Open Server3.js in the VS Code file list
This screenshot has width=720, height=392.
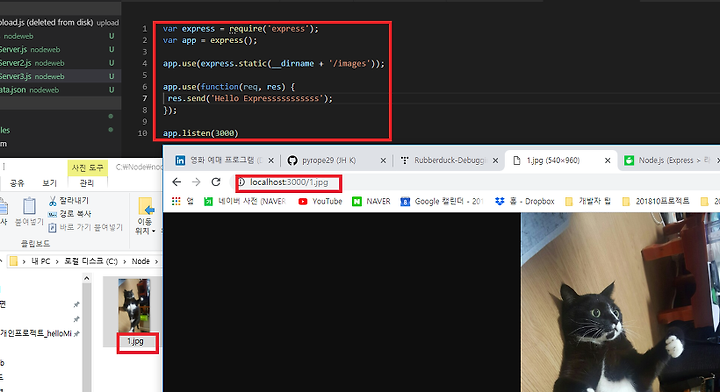[60, 76]
